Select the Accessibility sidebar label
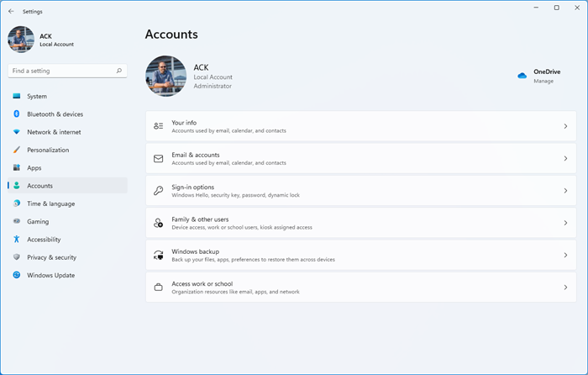 pyautogui.click(x=44, y=240)
